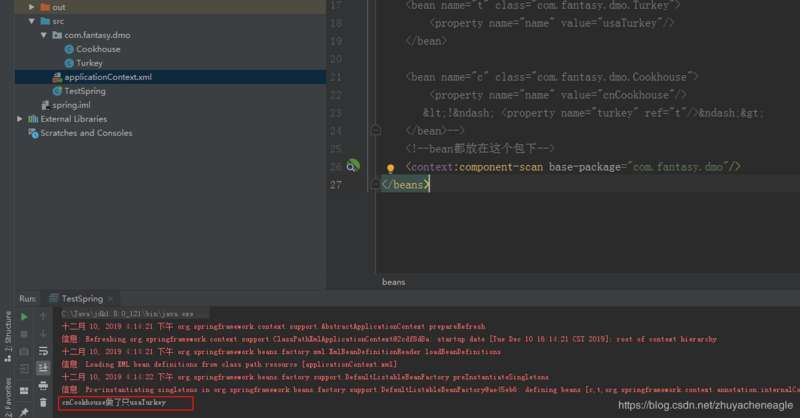
Task: Click the Down stack trace arrow
Action: point(43,334)
